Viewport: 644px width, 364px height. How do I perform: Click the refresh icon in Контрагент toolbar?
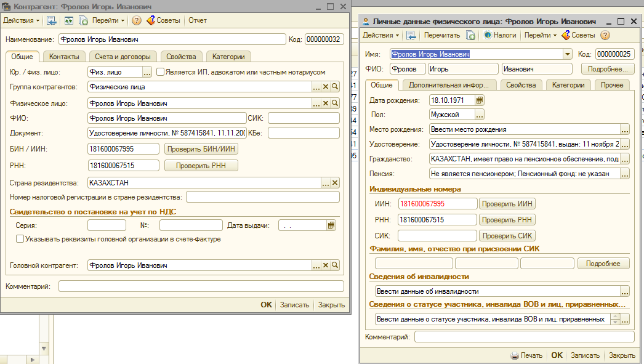coord(68,20)
